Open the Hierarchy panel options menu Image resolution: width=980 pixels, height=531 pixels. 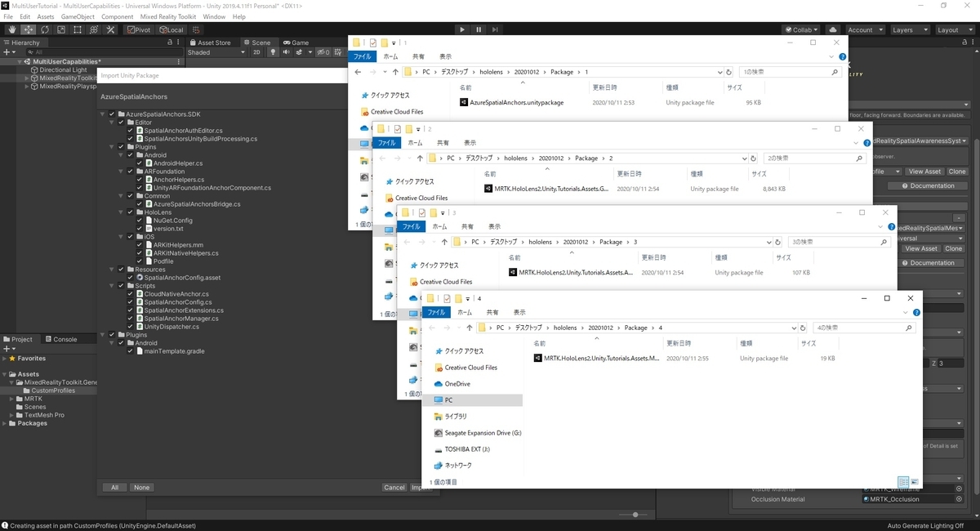click(179, 42)
